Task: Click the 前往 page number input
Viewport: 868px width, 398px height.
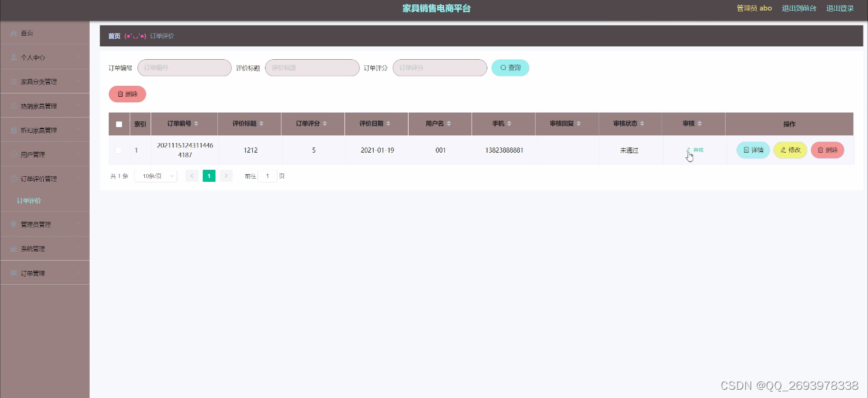Action: click(x=268, y=176)
